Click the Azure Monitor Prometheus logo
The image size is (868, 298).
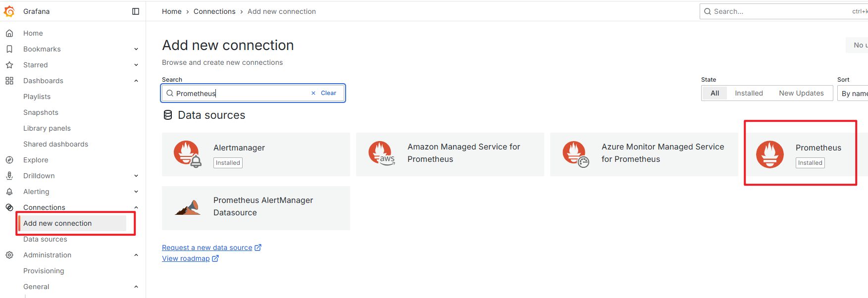pos(576,154)
